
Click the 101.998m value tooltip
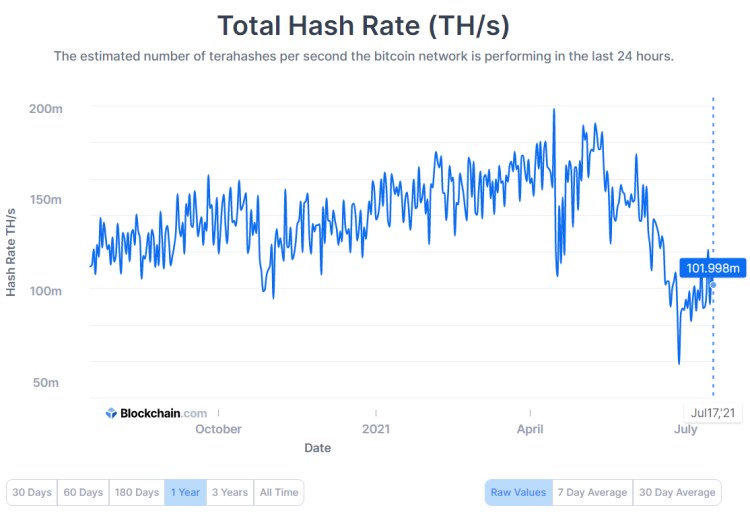[713, 268]
